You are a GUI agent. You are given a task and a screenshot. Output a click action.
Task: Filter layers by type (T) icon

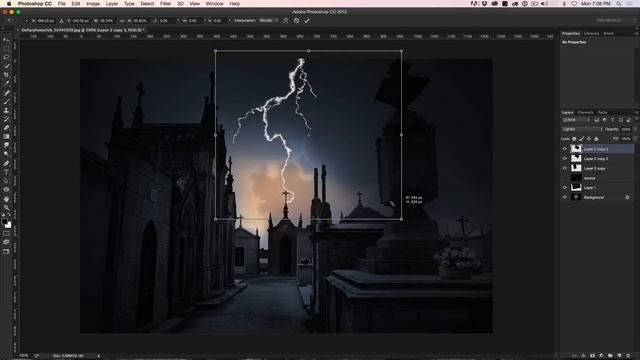[x=612, y=120]
